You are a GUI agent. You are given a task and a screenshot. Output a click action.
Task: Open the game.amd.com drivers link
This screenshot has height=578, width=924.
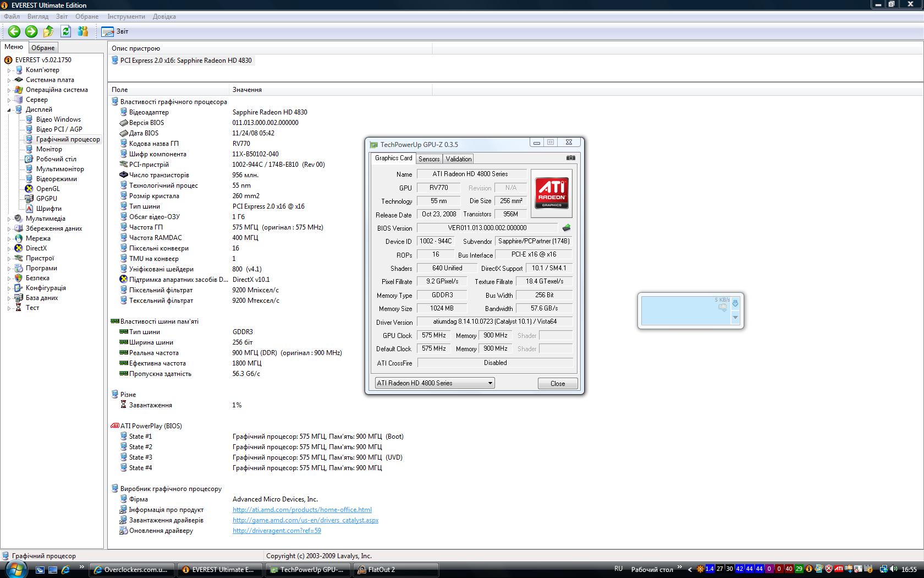305,520
